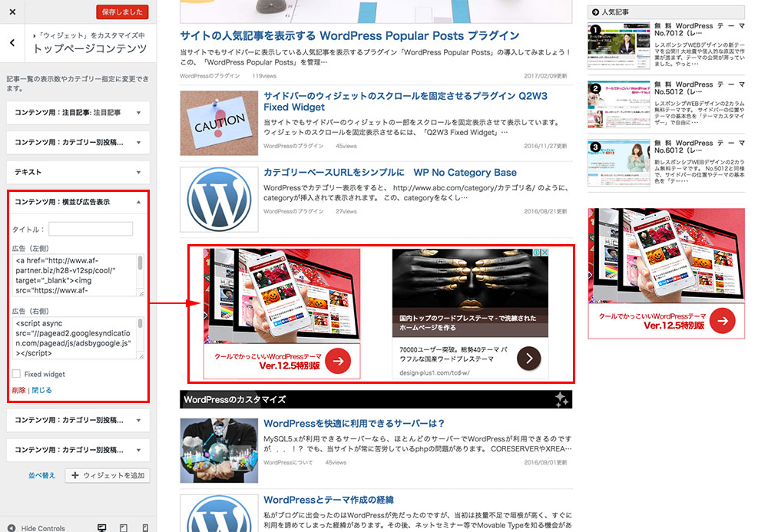
Task: Click the WordPressのプラグイン category under Popular Posts article
Action: point(210,76)
